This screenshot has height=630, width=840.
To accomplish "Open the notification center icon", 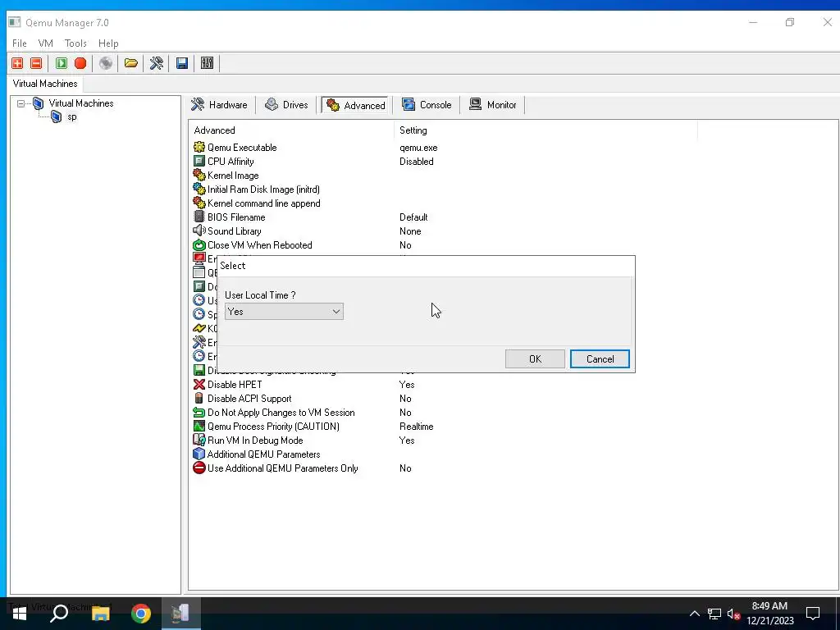I will pos(813,614).
